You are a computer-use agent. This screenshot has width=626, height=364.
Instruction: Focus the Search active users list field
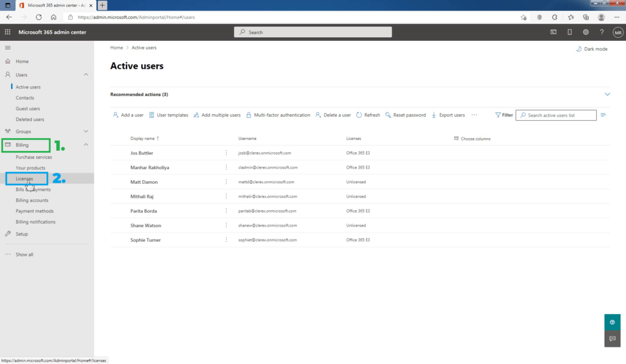click(556, 115)
